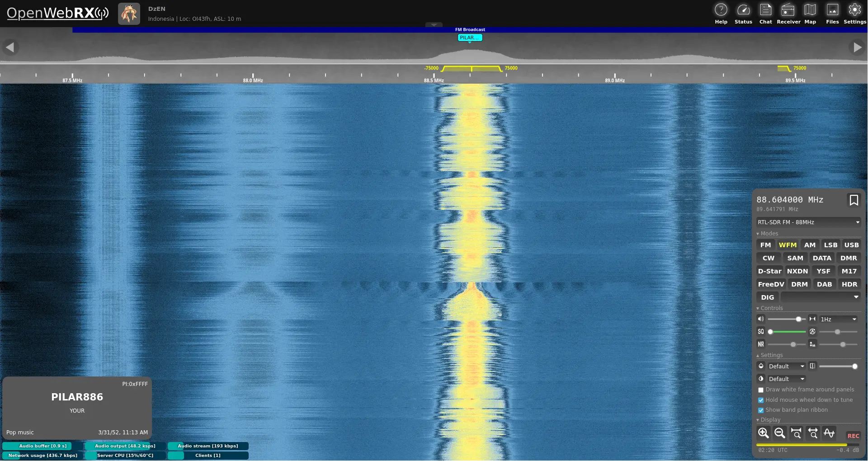Select CW mode
The image size is (868, 461).
click(768, 258)
